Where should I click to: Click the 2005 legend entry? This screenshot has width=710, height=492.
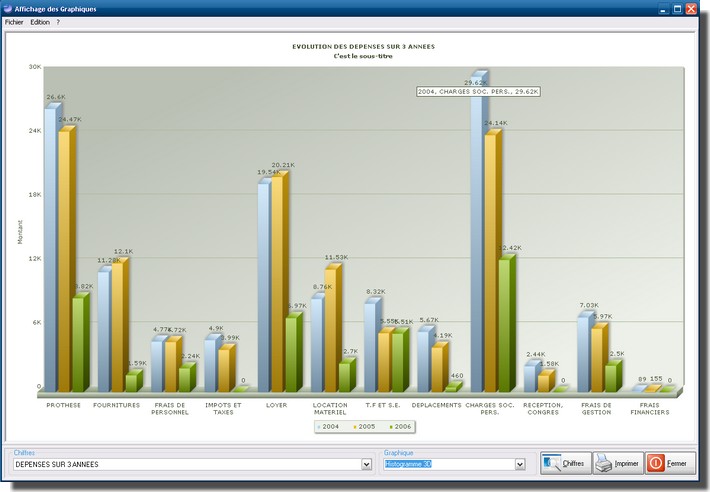pyautogui.click(x=363, y=426)
